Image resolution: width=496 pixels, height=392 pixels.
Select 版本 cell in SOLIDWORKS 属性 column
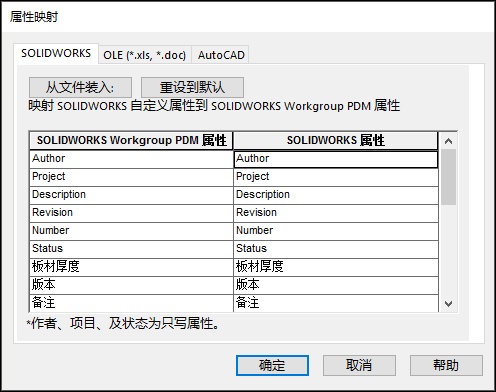(336, 285)
